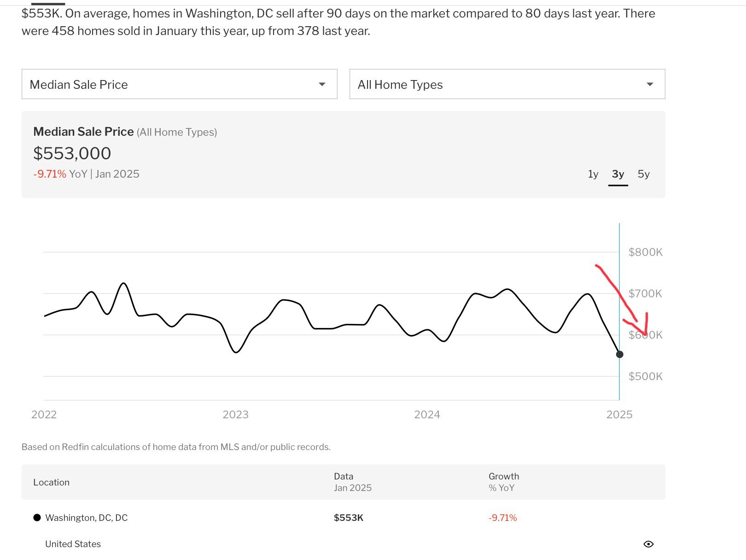Click the bold $553K table value

click(x=348, y=518)
